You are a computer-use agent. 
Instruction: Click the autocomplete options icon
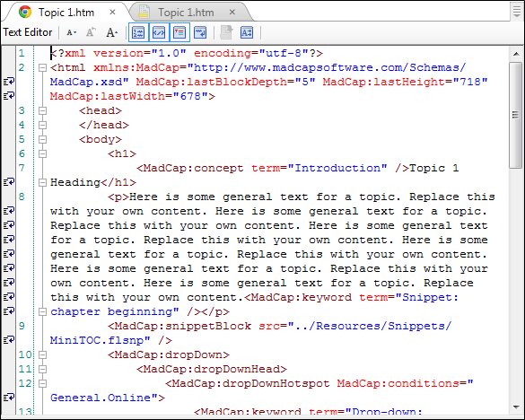[247, 32]
